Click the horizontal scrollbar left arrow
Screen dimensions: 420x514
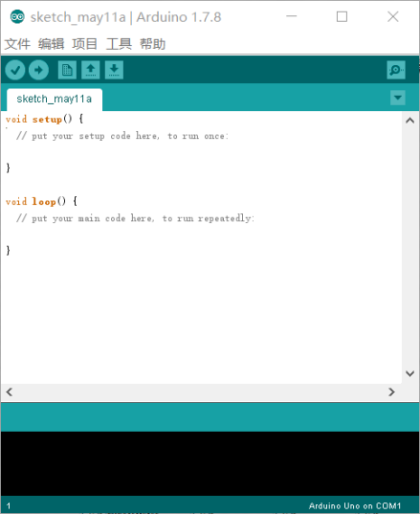click(x=10, y=392)
